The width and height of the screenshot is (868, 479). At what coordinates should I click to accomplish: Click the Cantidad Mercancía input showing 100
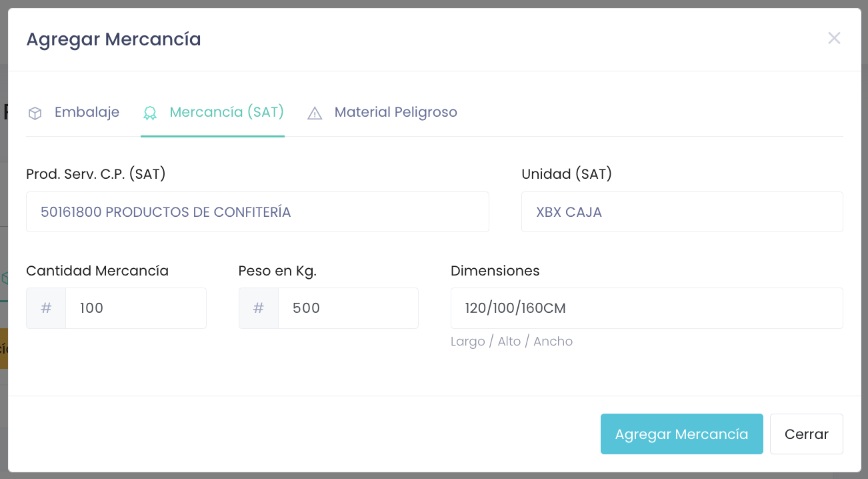tap(136, 308)
